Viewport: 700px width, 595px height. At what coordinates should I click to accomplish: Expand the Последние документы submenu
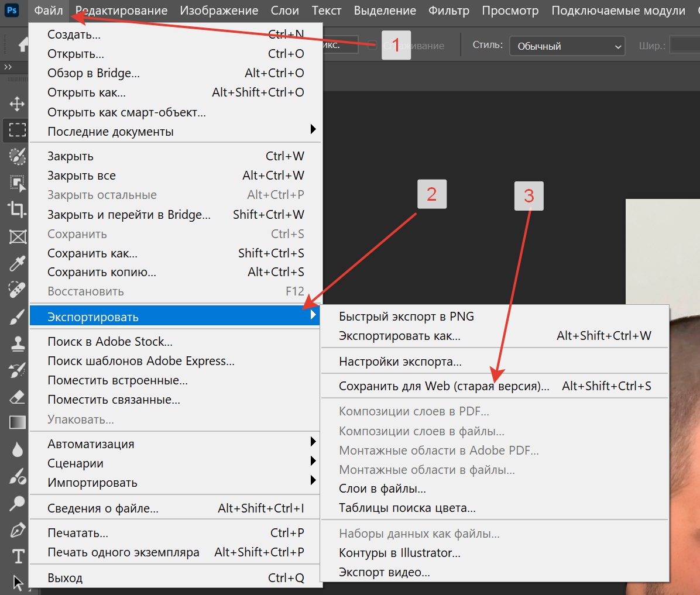click(175, 132)
